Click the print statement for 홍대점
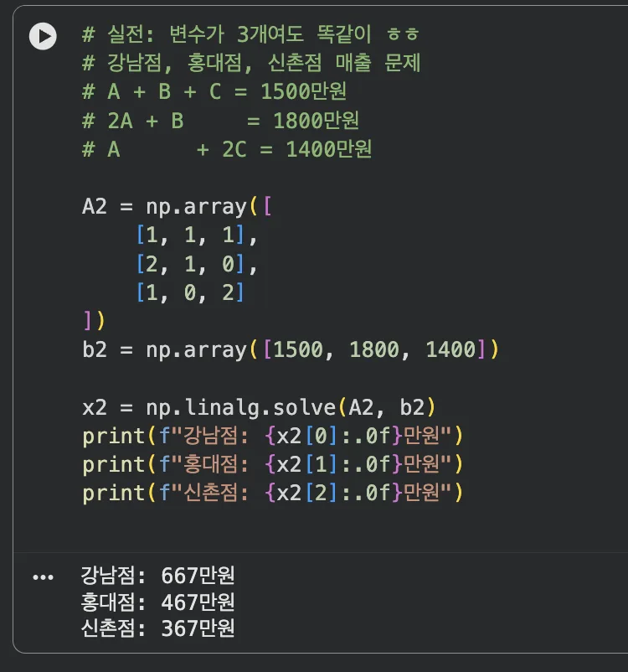628x672 pixels. coord(273,464)
